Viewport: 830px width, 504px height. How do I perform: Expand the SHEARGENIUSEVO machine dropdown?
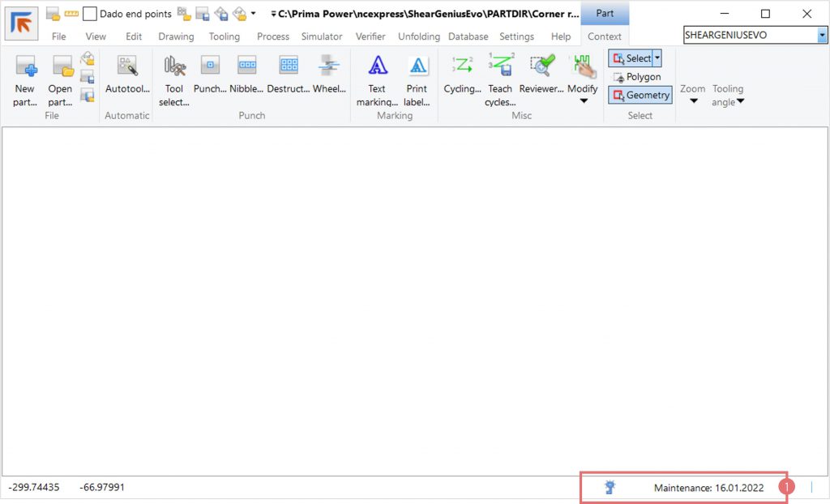point(822,35)
